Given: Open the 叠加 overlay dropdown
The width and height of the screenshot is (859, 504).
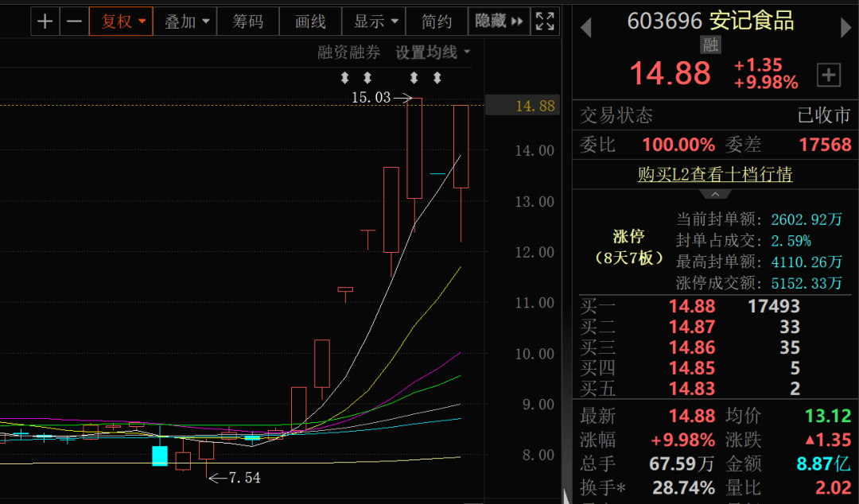Looking at the screenshot, I should (185, 21).
